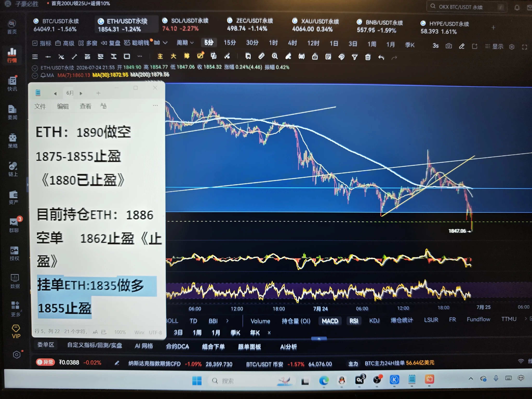Screen dimensions: 532x399
Task: Toggle the KDJ indicator
Action: pos(374,320)
